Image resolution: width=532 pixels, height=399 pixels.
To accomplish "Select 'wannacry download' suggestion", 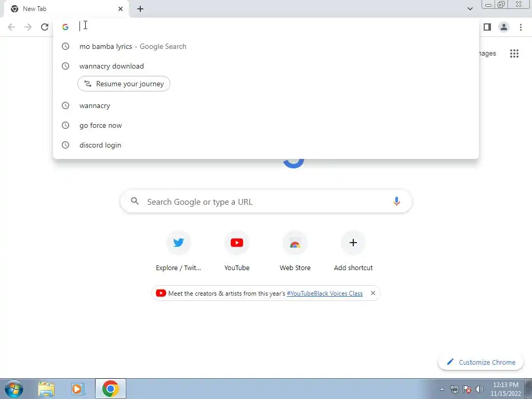I will 266,66.
